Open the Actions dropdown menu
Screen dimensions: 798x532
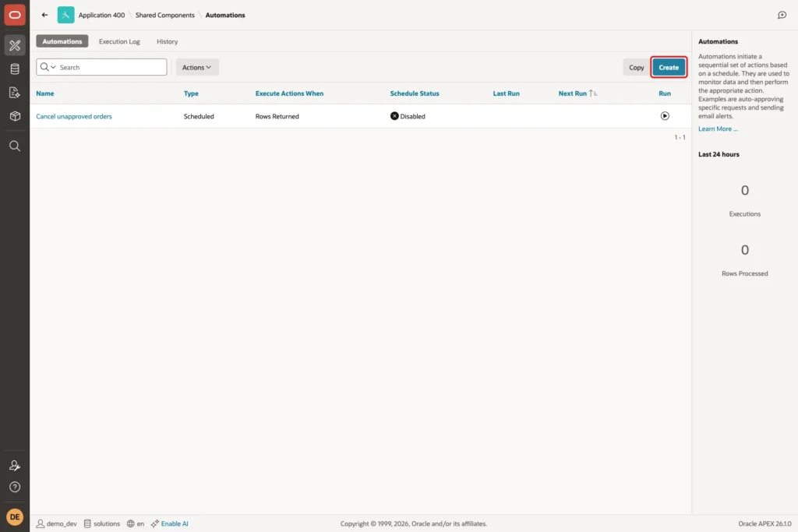click(197, 67)
